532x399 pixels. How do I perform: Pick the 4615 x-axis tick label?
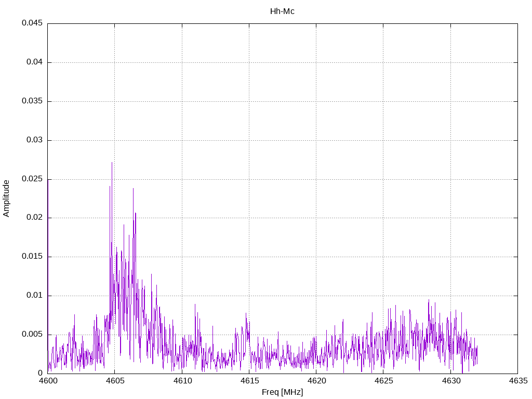[249, 381]
